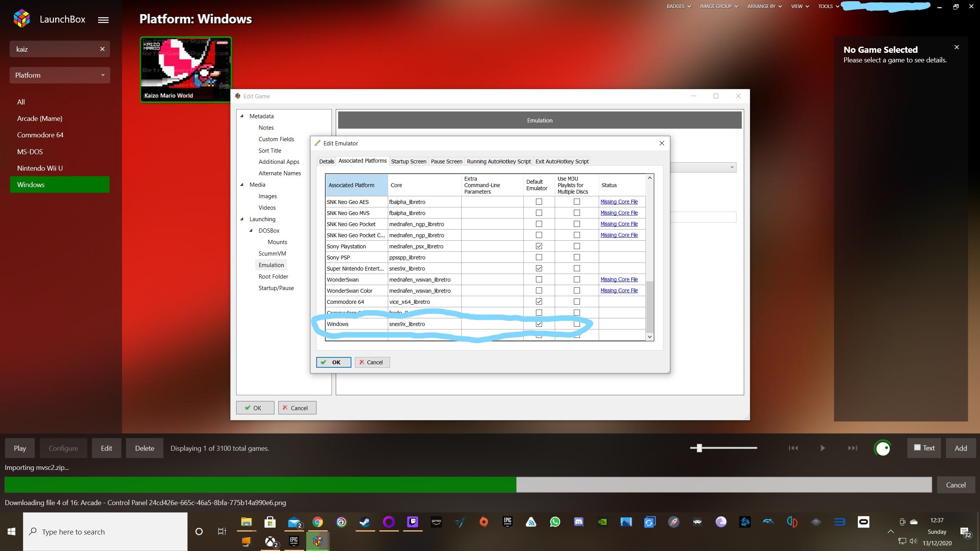Image resolution: width=980 pixels, height=551 pixels.
Task: Check Default Emulator for Sony PSP
Action: tap(539, 257)
